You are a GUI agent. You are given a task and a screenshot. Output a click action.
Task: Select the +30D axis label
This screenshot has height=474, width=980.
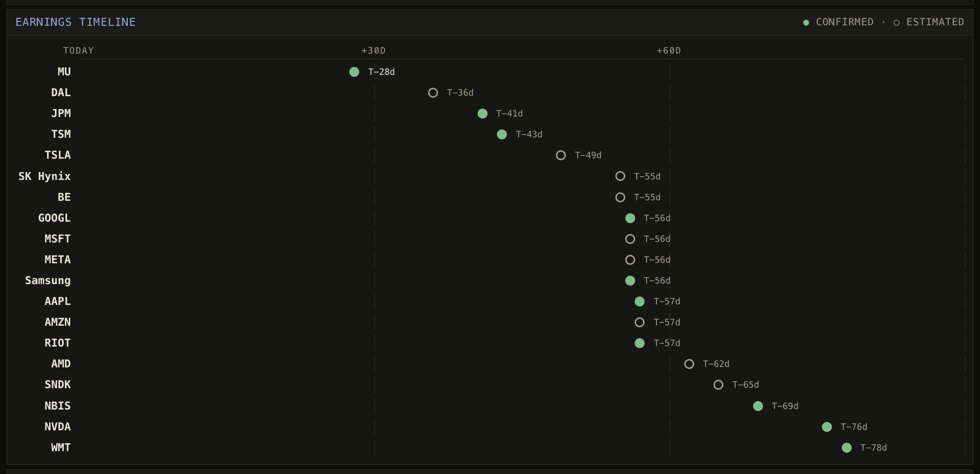[x=374, y=51]
